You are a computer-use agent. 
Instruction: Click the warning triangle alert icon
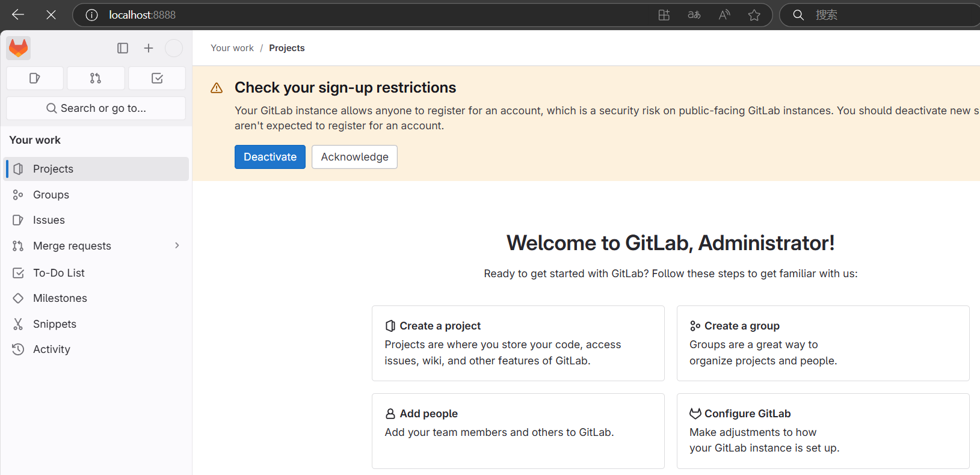tap(217, 88)
